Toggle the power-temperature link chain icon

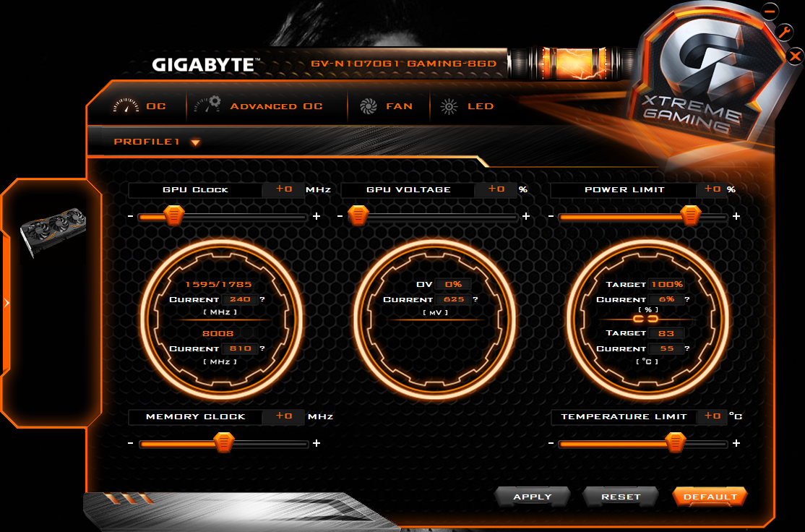click(645, 319)
